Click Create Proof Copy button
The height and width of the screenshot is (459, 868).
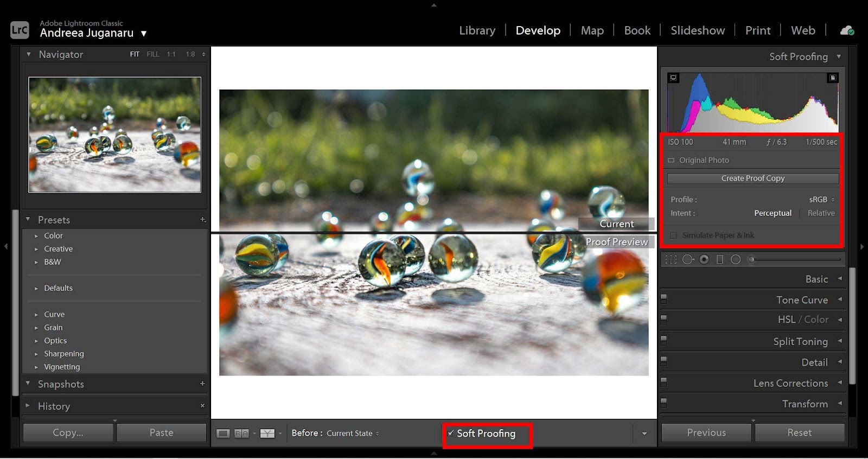[753, 178]
